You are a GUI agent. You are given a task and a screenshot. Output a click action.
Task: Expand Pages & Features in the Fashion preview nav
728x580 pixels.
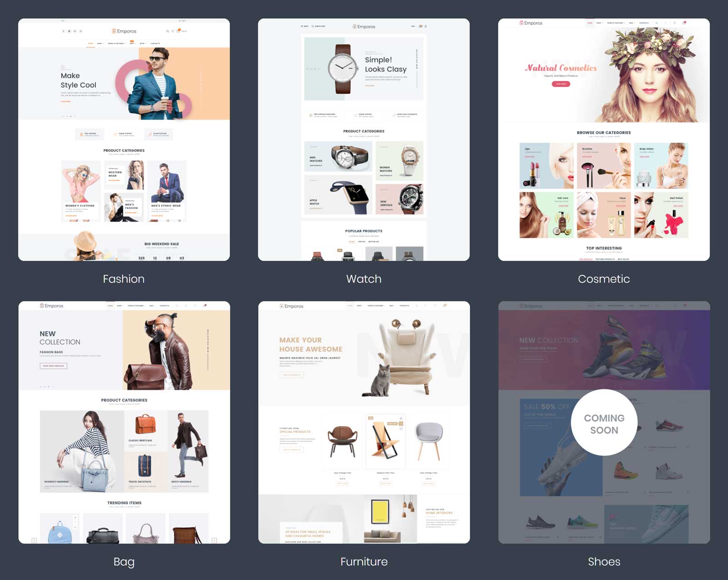116,44
